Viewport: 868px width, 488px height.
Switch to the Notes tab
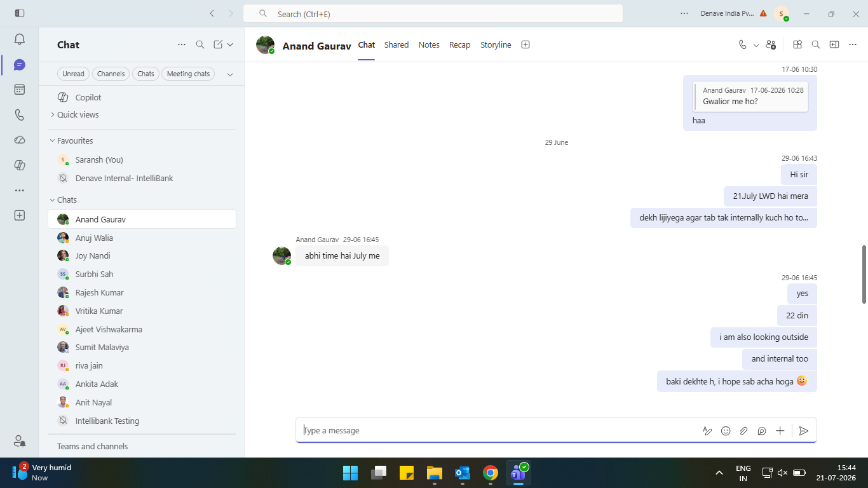pyautogui.click(x=429, y=44)
